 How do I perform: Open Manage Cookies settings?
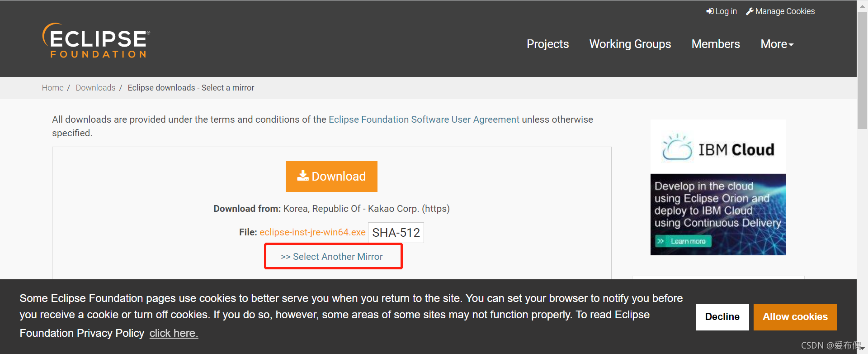click(x=780, y=11)
